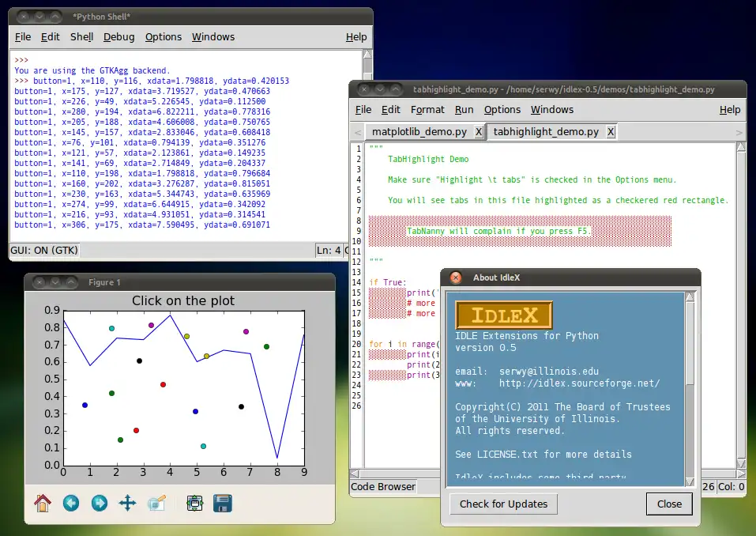Viewport: 756px width, 536px height.
Task: Select the tabhighlight_demo.py tab
Action: coord(546,132)
